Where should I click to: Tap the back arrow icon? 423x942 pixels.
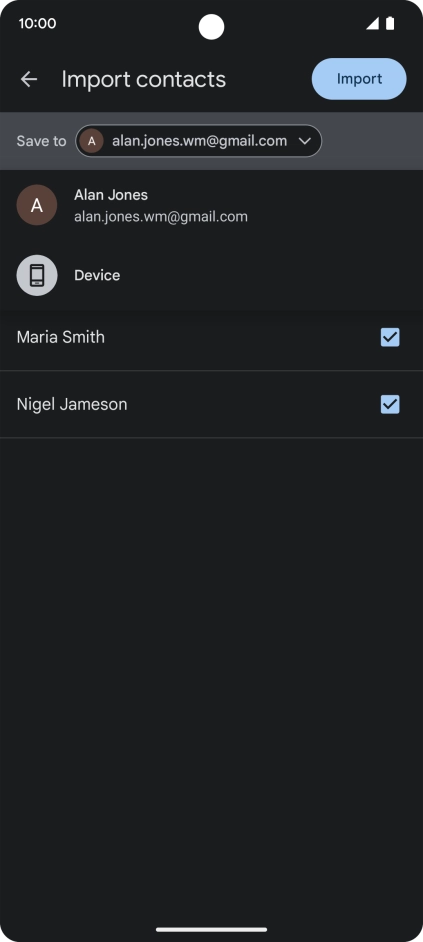tap(29, 79)
